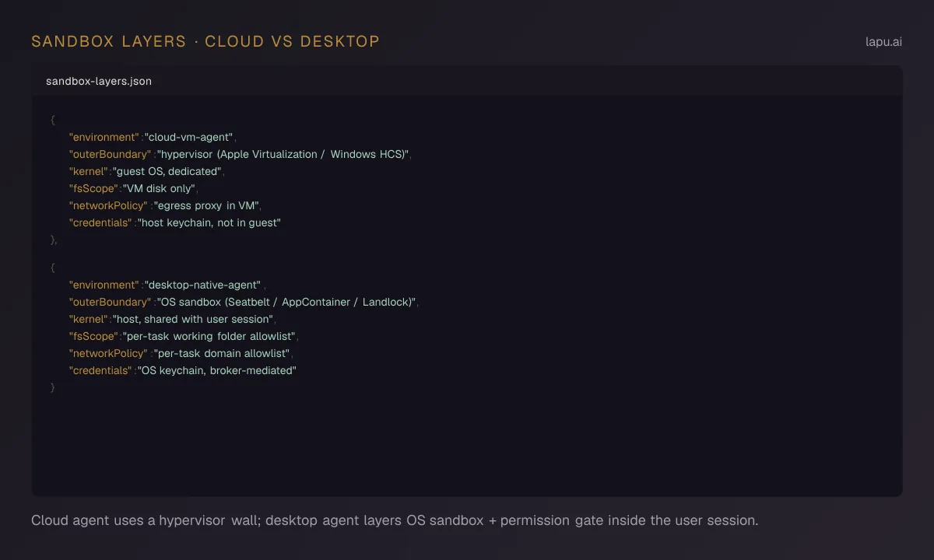Click "OS sandbox (Seatbelt / AppContainer / Landlock)"

[287, 302]
